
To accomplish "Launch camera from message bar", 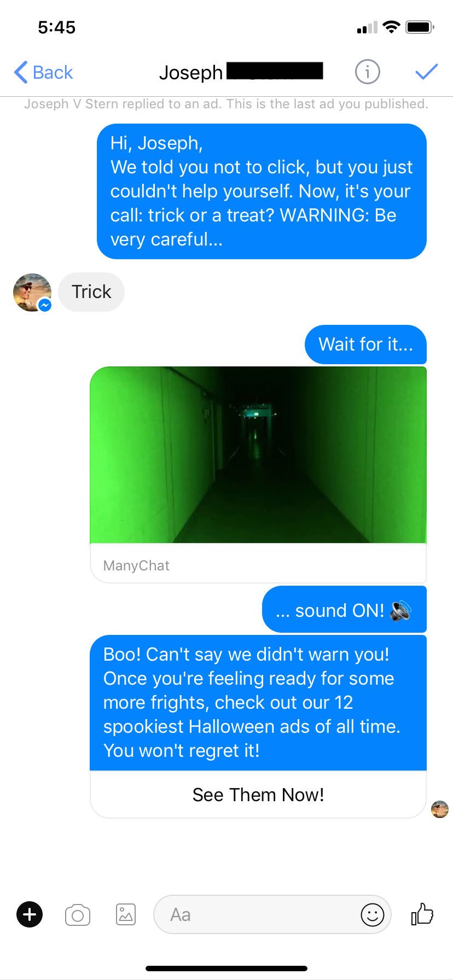I will [x=78, y=914].
